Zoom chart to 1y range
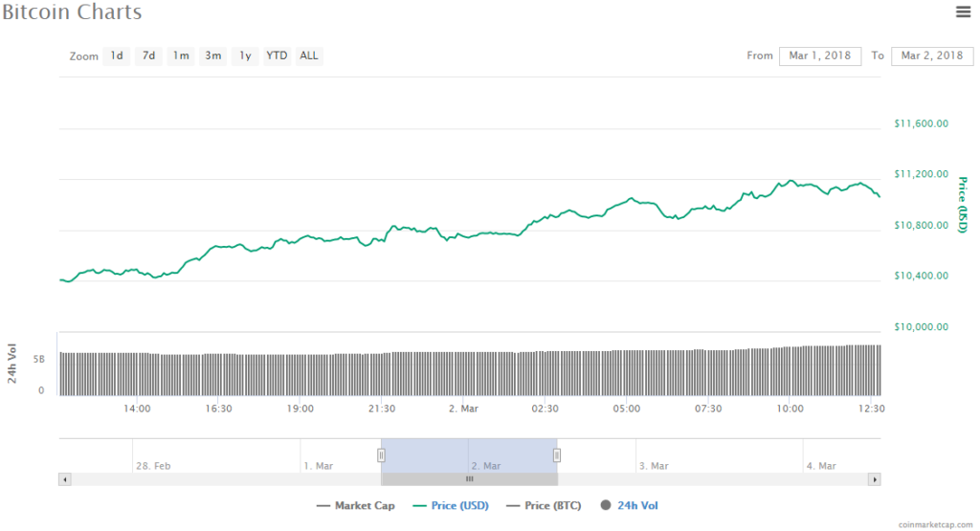 [x=245, y=55]
